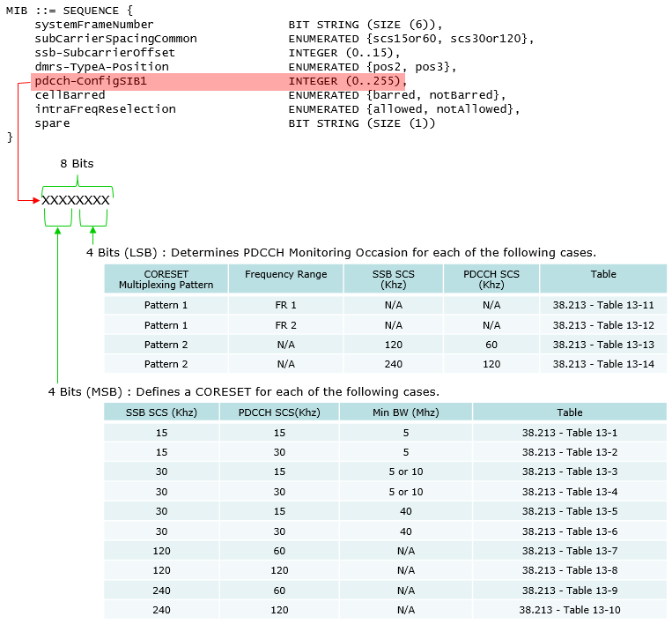Click PDCCH SCS header in the LSB table
This screenshot has width=672, height=624.
click(491, 279)
